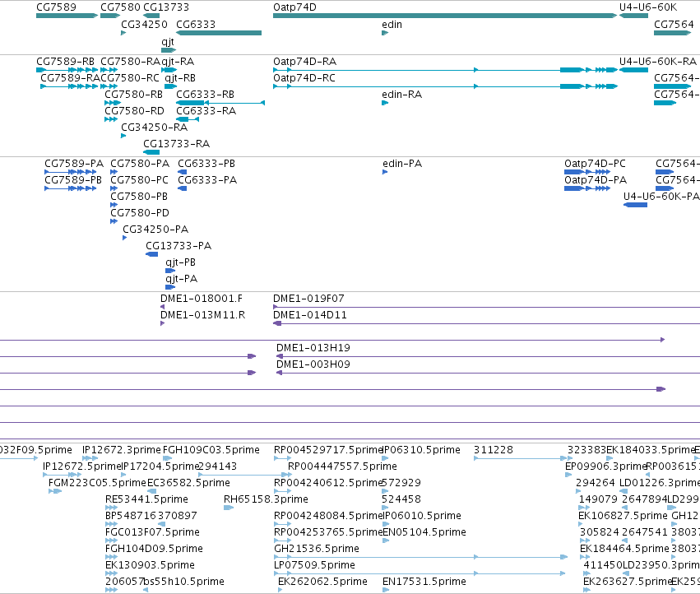Select BAC clone DME1-019F07 label
The height and width of the screenshot is (594, 700).
point(309,299)
